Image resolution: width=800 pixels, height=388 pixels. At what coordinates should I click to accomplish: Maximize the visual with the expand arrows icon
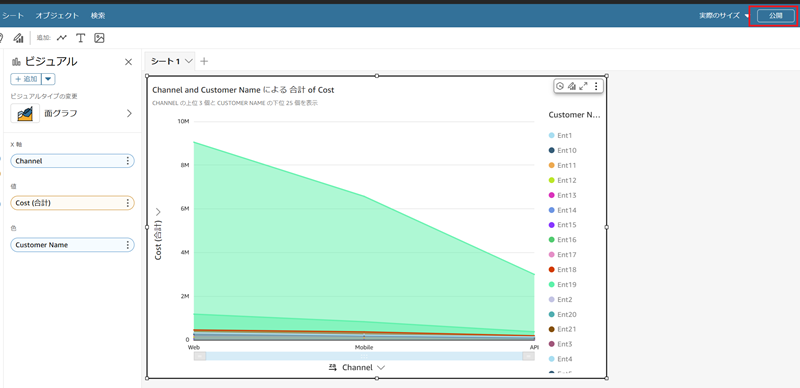pyautogui.click(x=584, y=86)
